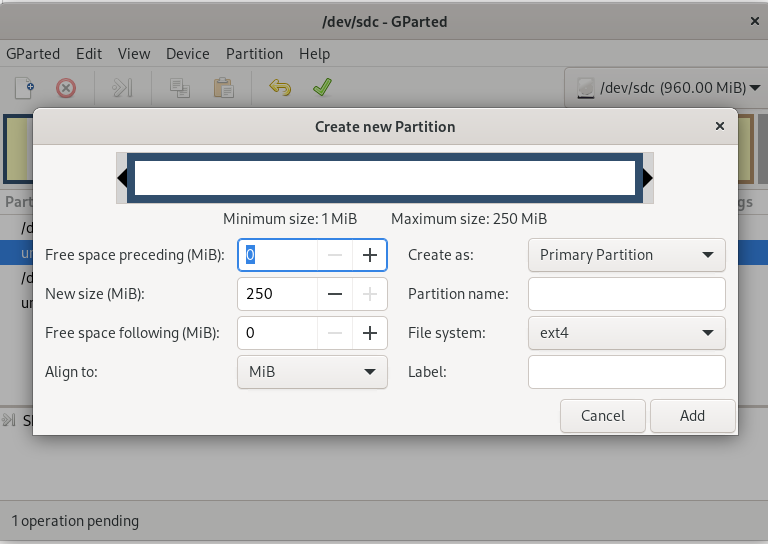Increase Free space preceding with plus
This screenshot has width=768, height=544.
click(x=369, y=255)
